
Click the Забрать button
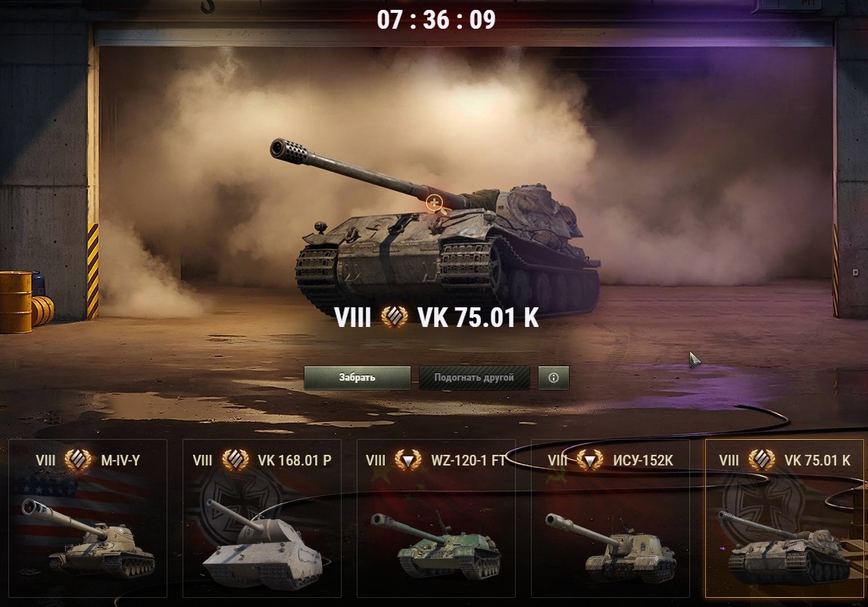357,378
